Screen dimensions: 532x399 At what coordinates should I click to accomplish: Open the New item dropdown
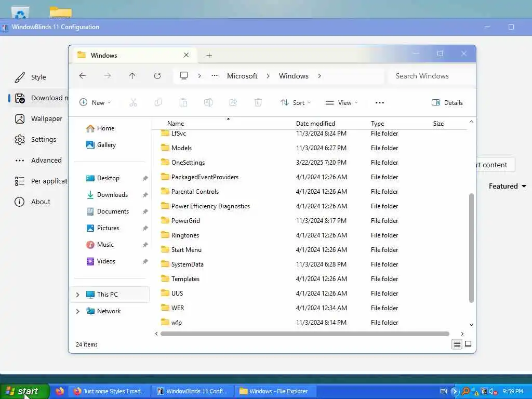tap(95, 102)
